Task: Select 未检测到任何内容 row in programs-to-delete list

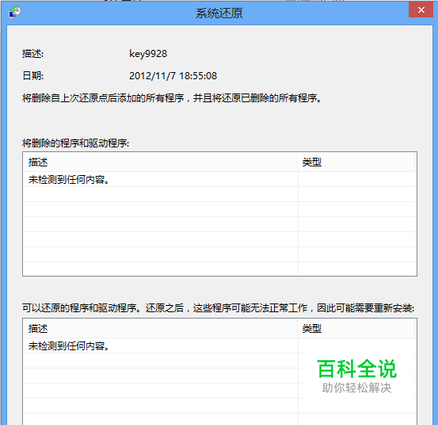Action: pos(219,180)
